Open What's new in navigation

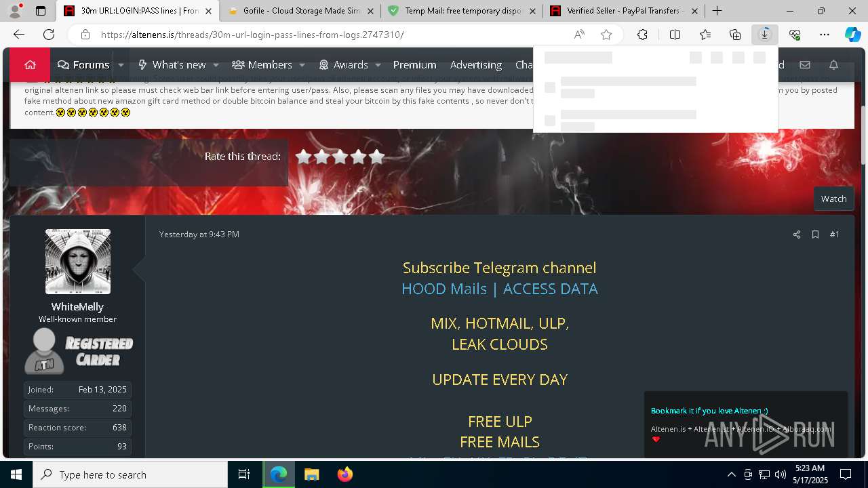172,65
